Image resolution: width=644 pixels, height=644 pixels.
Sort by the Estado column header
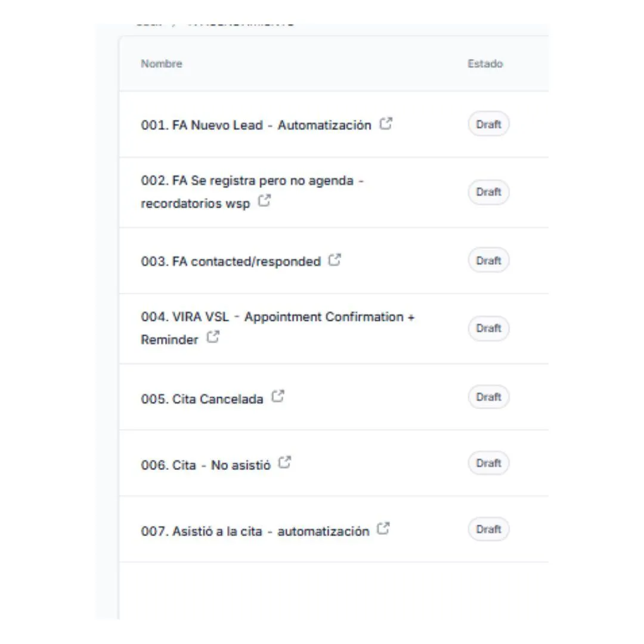[485, 64]
